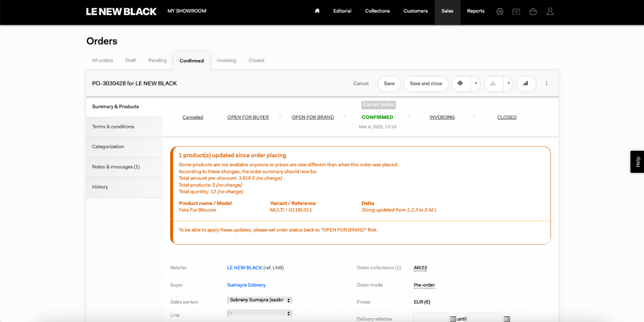
Task: Open Categorization section
Action: pos(125,147)
